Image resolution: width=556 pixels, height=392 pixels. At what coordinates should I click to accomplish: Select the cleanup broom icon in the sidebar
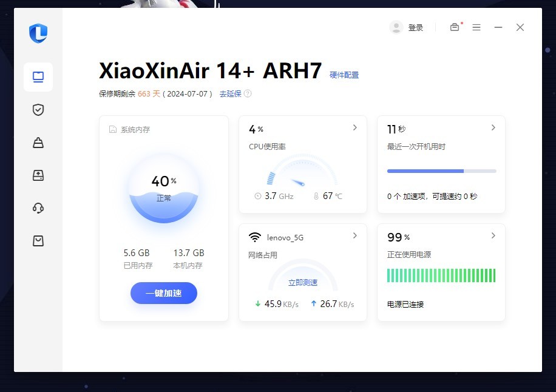(38, 143)
